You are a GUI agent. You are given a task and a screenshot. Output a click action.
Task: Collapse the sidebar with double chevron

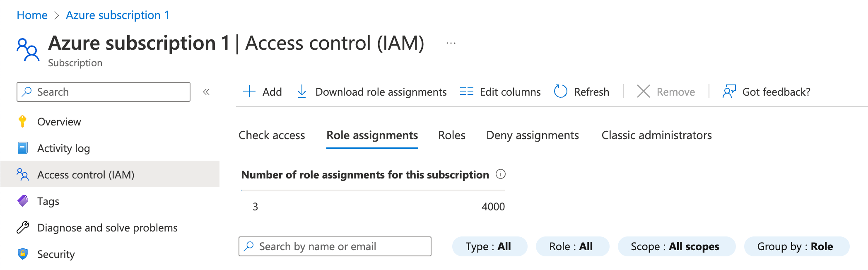tap(206, 92)
